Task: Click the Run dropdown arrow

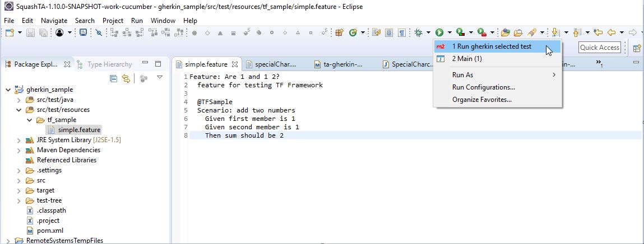Action: point(450,32)
